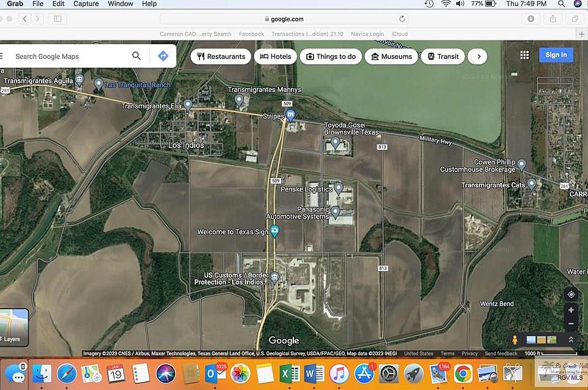Collapse the imagery carousel with the up chevron

[570, 339]
